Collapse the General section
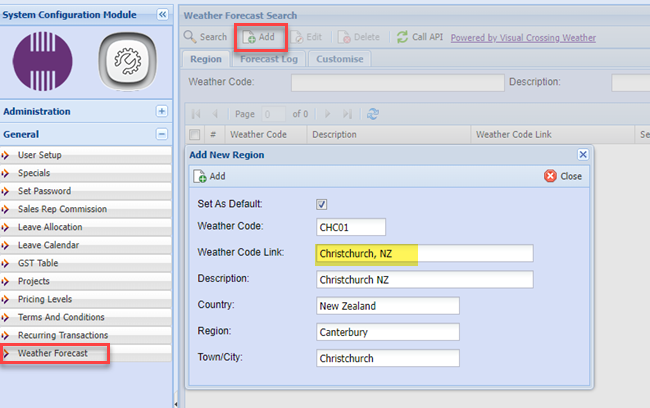 coord(162,134)
